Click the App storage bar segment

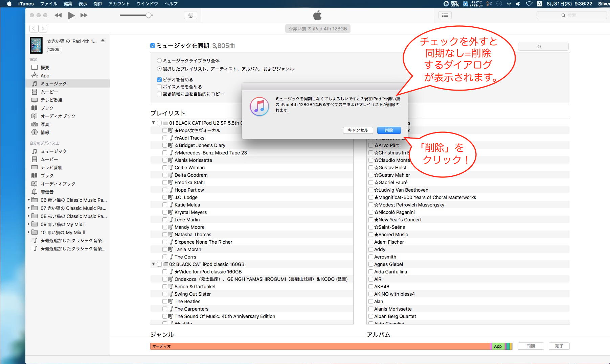pos(498,346)
